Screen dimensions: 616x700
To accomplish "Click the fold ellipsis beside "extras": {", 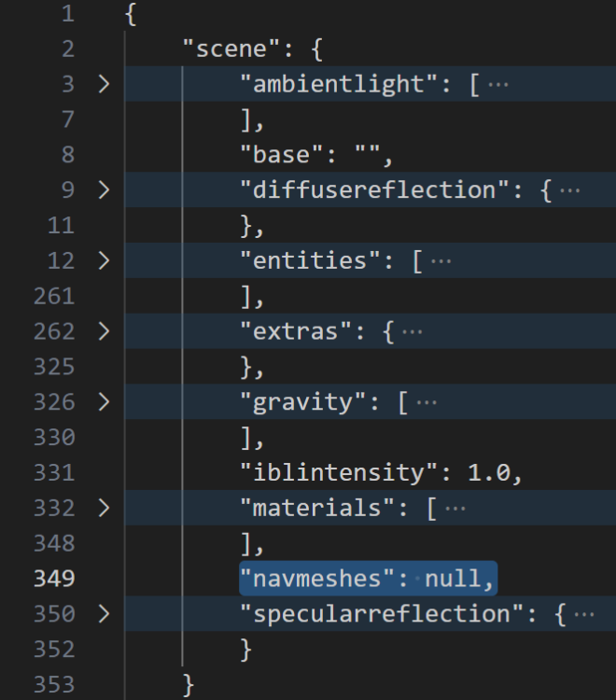I will [x=413, y=331].
